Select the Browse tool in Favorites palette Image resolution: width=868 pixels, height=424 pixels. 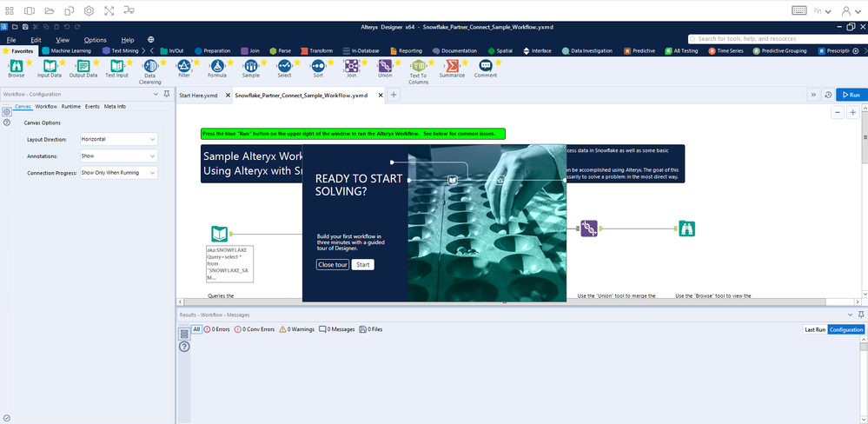tap(16, 66)
